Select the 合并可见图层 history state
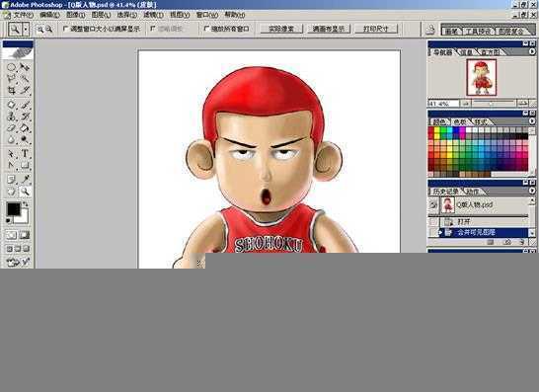 484,233
